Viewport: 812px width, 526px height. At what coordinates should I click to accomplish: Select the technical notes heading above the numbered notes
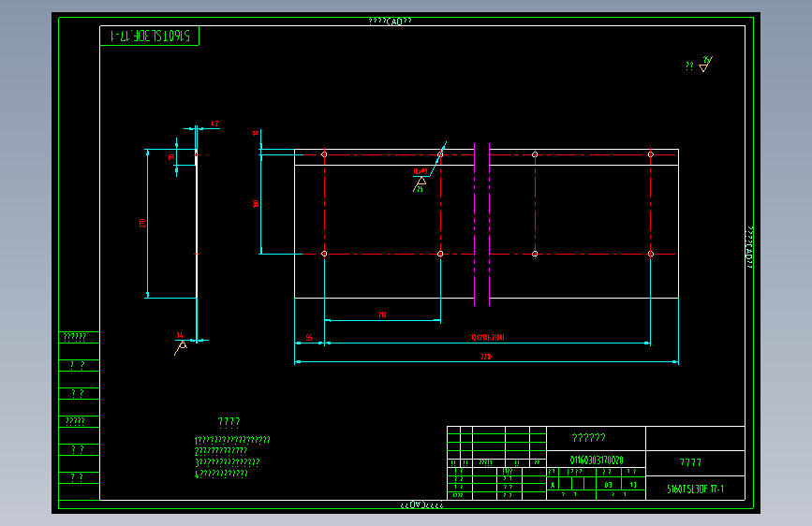(x=229, y=422)
